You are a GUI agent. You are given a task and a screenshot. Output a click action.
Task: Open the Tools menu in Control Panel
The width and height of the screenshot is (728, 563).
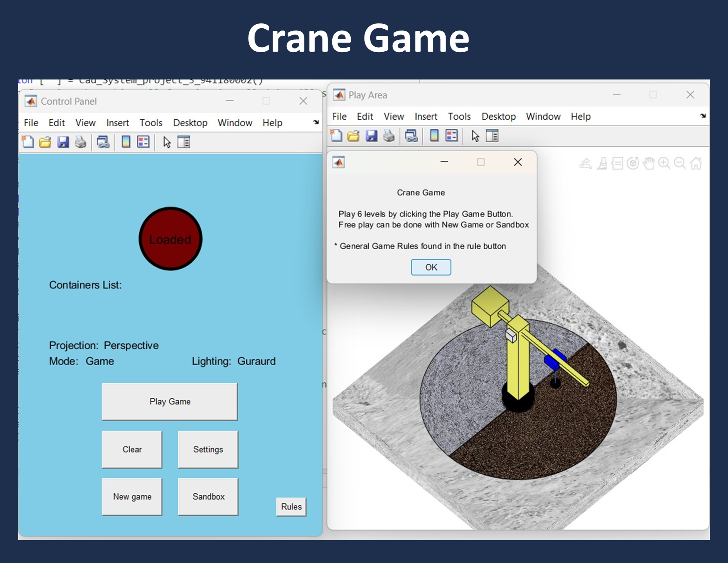coord(151,123)
